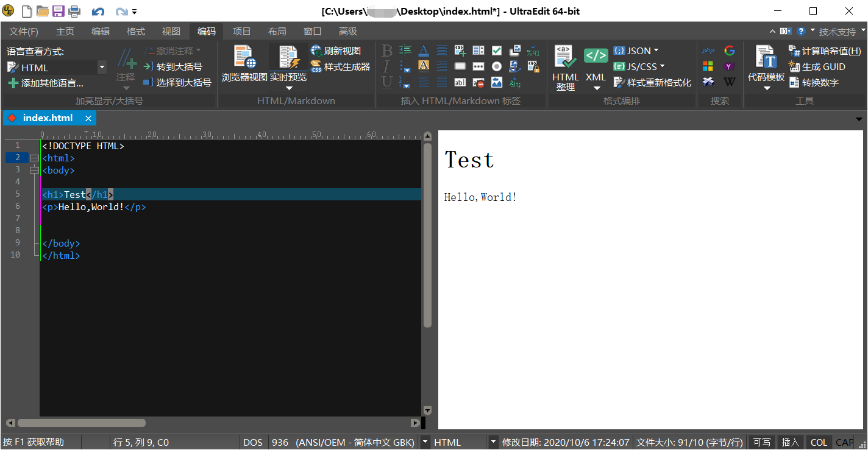Open 样式生成器 style builder
The height and width of the screenshot is (450, 868).
click(x=340, y=66)
